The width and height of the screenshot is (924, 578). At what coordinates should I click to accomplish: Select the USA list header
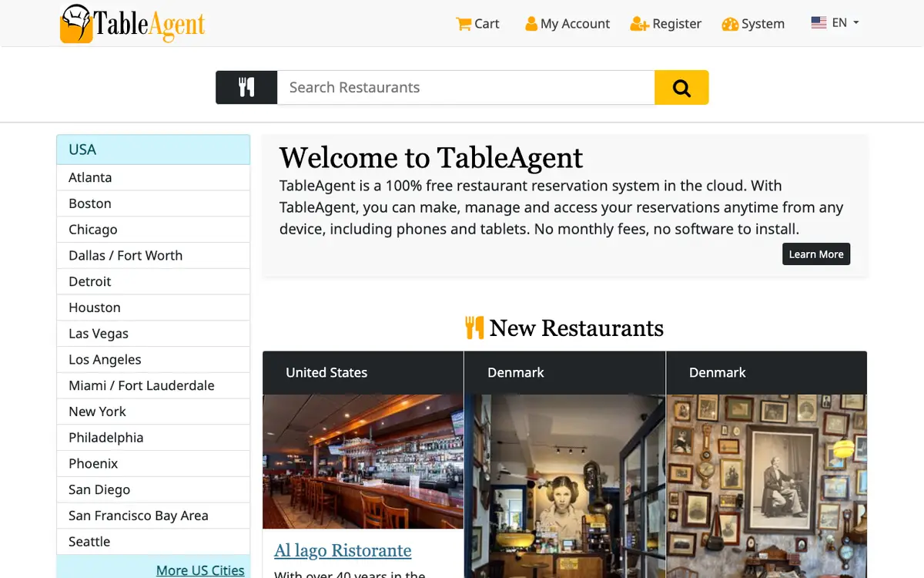point(153,150)
